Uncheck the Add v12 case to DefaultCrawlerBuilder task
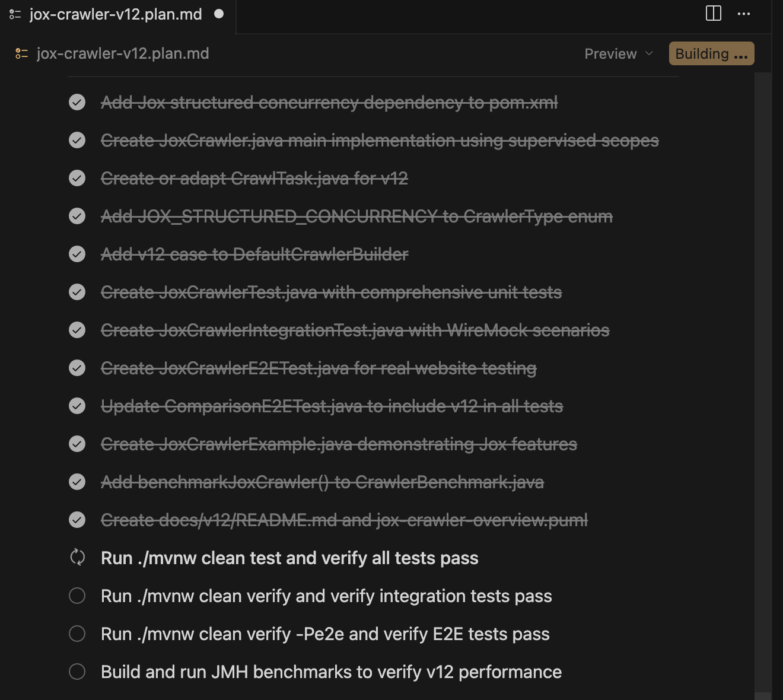Image resolution: width=783 pixels, height=700 pixels. 77,254
